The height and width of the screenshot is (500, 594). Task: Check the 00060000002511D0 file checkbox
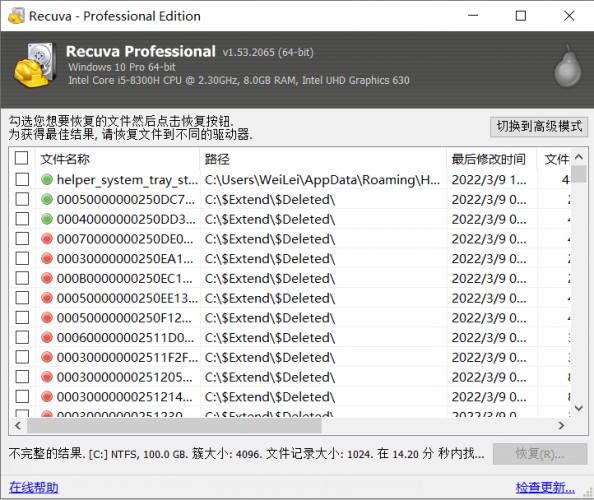click(x=22, y=337)
